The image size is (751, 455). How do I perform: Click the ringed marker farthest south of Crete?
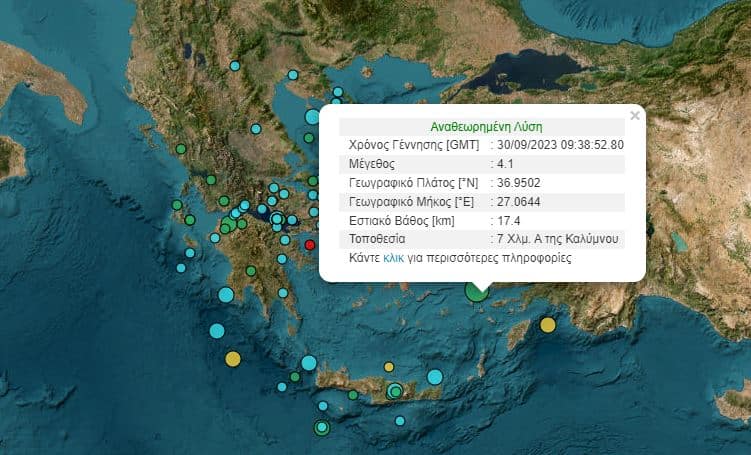click(321, 428)
